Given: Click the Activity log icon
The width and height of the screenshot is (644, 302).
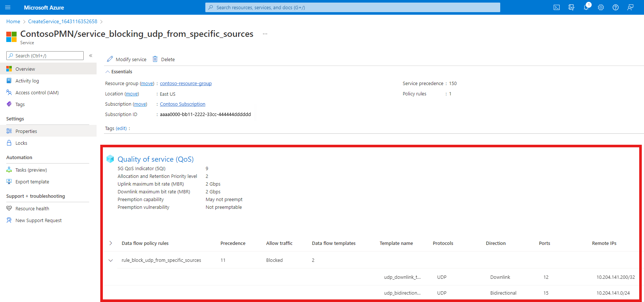Looking at the screenshot, I should pyautogui.click(x=9, y=81).
